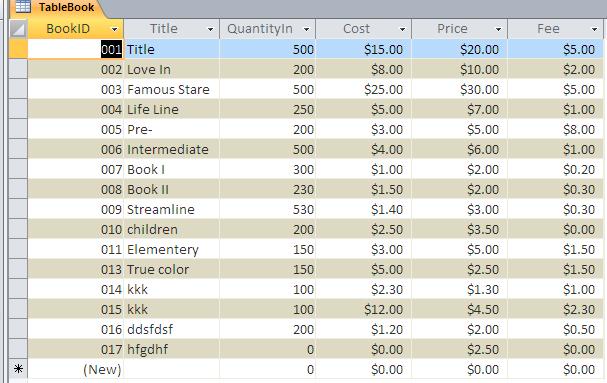The height and width of the screenshot is (383, 607).
Task: Click the Price column header
Action: point(460,29)
